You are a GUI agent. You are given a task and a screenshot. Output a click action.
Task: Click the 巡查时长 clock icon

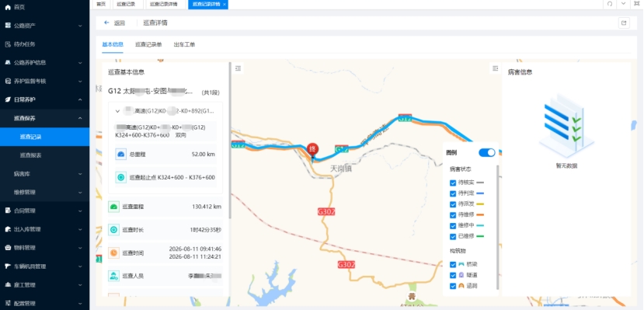tap(113, 229)
